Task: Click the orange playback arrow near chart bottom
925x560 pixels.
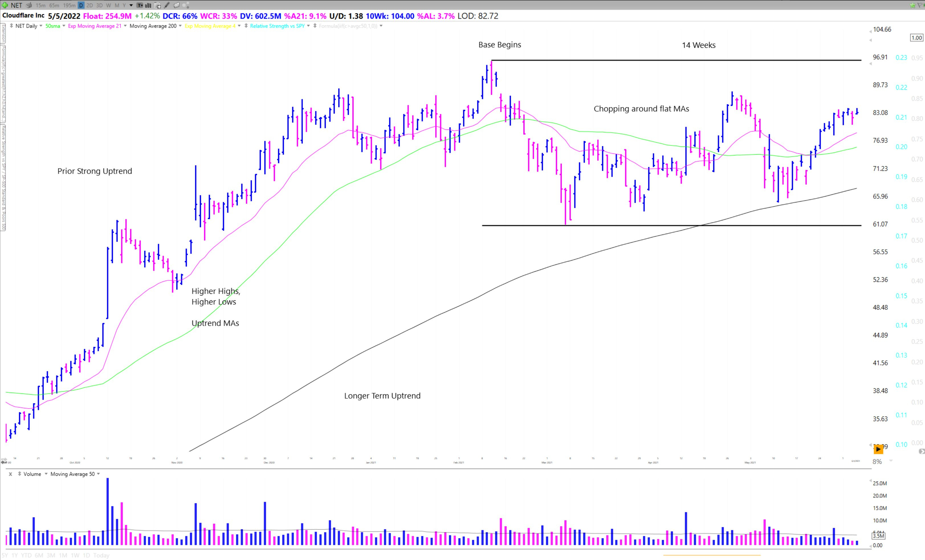Action: click(x=879, y=449)
